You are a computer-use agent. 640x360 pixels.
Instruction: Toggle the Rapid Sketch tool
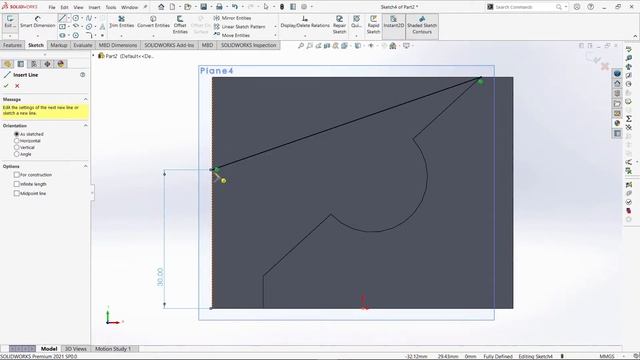pos(373,25)
